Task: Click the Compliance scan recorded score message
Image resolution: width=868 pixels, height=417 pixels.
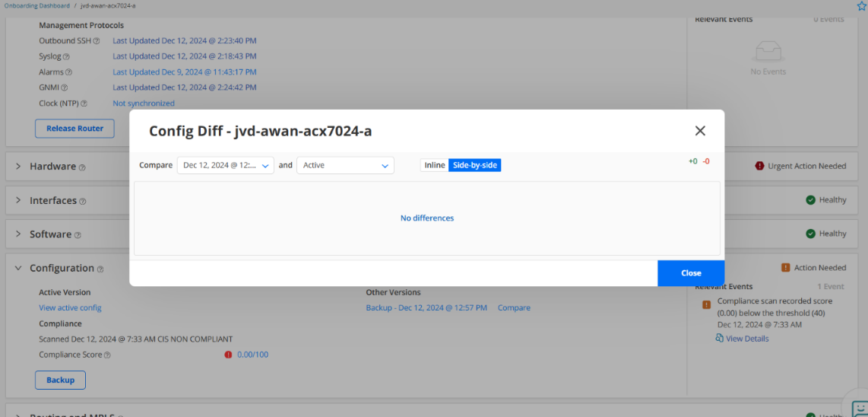Action: (775, 307)
